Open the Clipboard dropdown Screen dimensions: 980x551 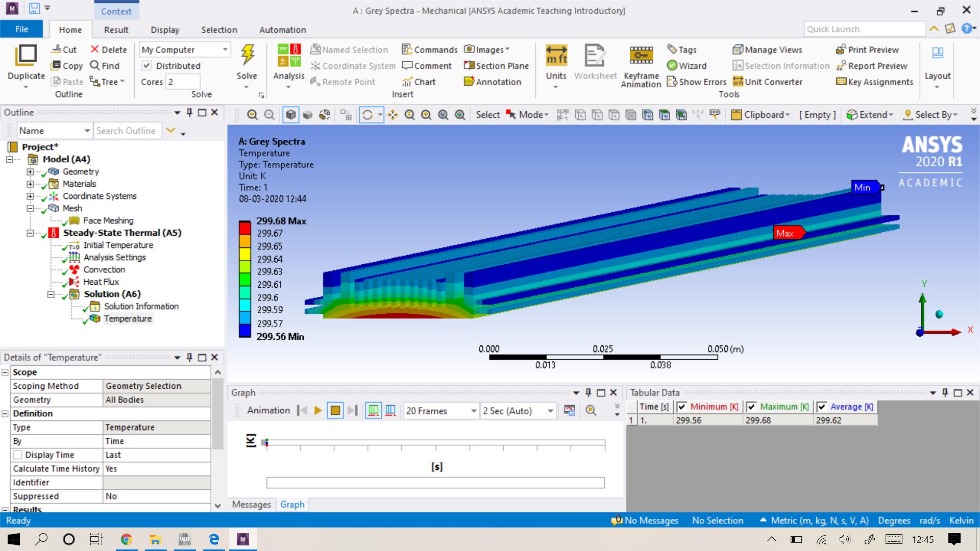pos(760,115)
